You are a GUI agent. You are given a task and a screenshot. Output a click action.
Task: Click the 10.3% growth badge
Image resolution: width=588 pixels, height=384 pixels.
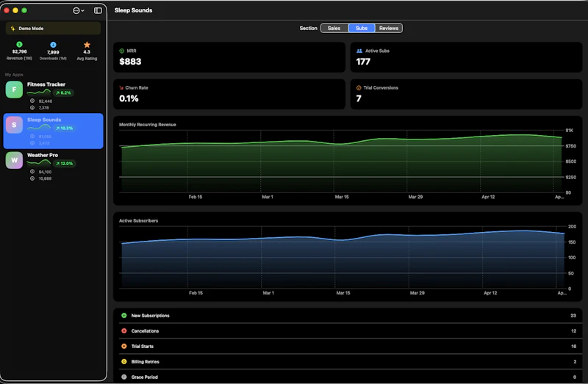(x=64, y=128)
